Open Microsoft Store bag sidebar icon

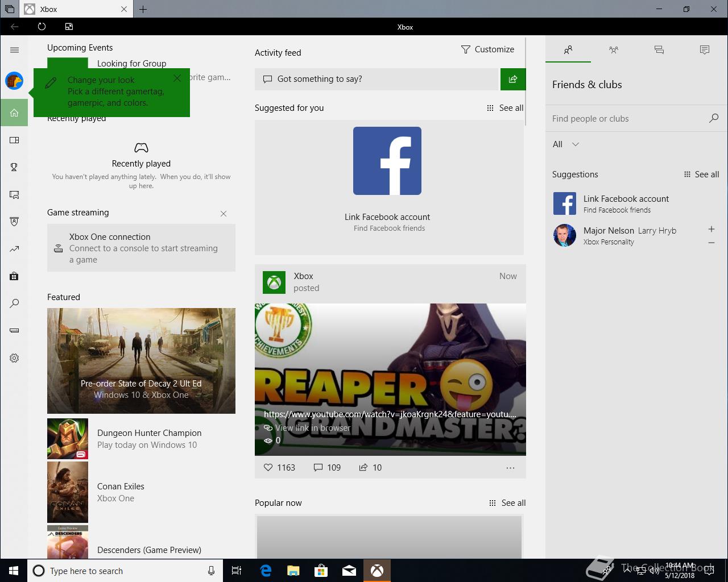14,276
